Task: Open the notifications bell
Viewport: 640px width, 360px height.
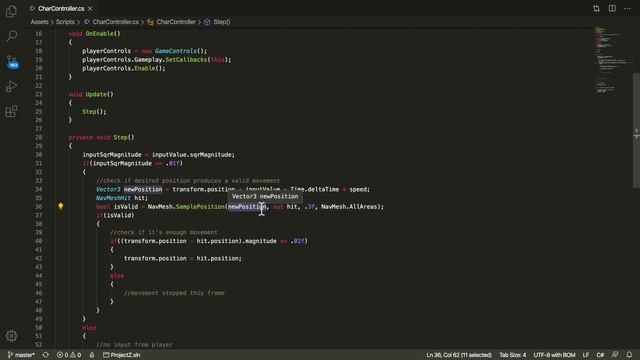Action: [629, 355]
